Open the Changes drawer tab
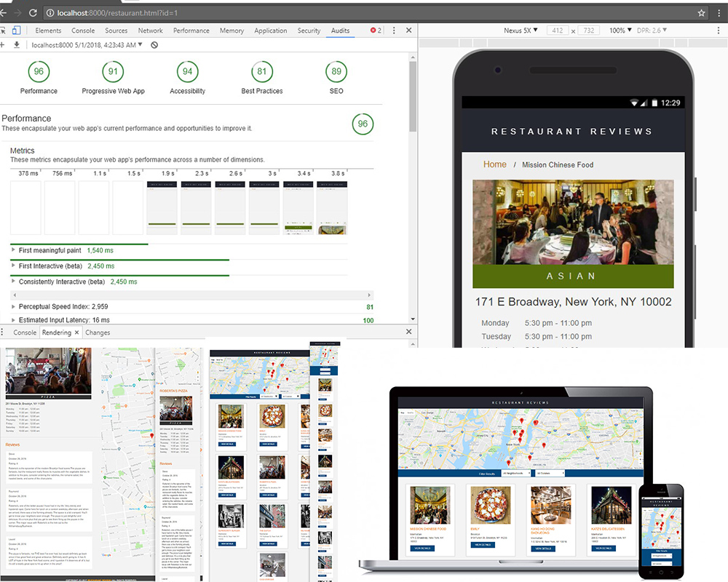The height and width of the screenshot is (582, 728). point(98,332)
